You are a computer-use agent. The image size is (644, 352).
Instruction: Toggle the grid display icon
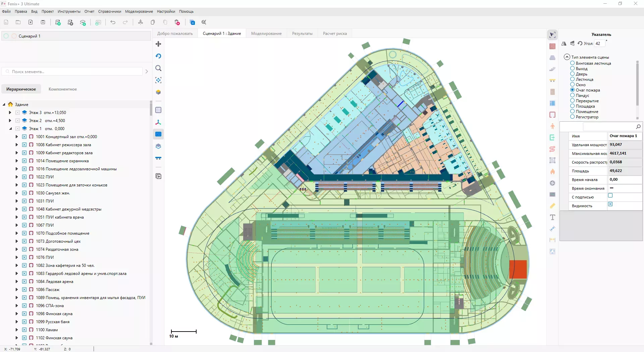click(x=158, y=110)
